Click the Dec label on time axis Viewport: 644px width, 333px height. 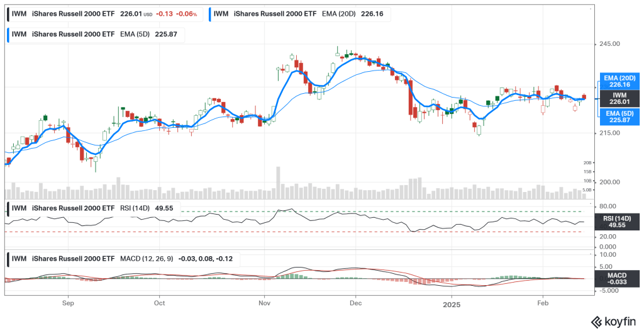click(x=355, y=303)
